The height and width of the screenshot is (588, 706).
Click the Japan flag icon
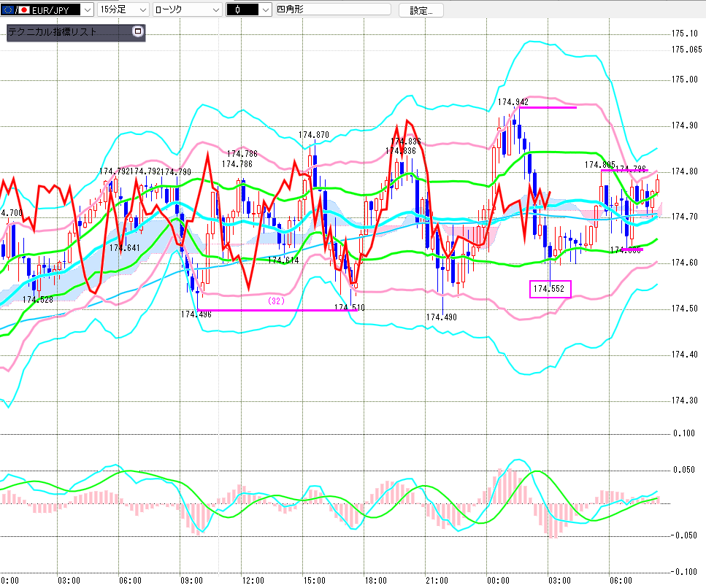(x=24, y=10)
